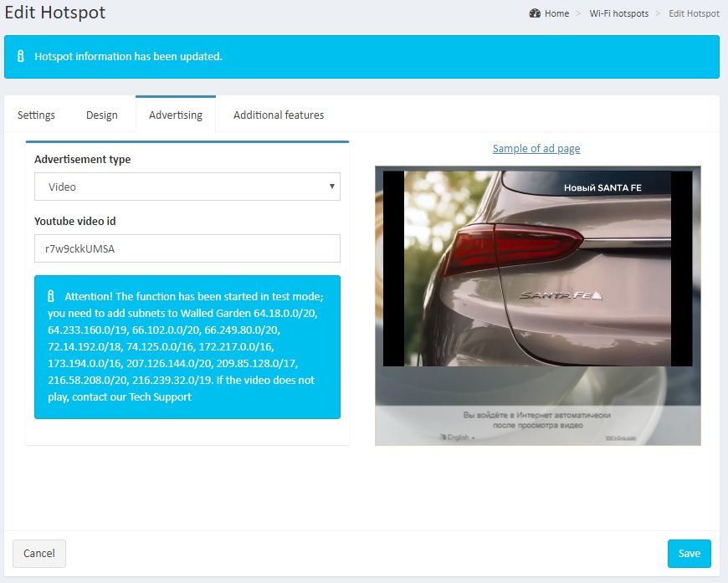
Task: Click English language selector in ad preview
Action: pyautogui.click(x=458, y=437)
